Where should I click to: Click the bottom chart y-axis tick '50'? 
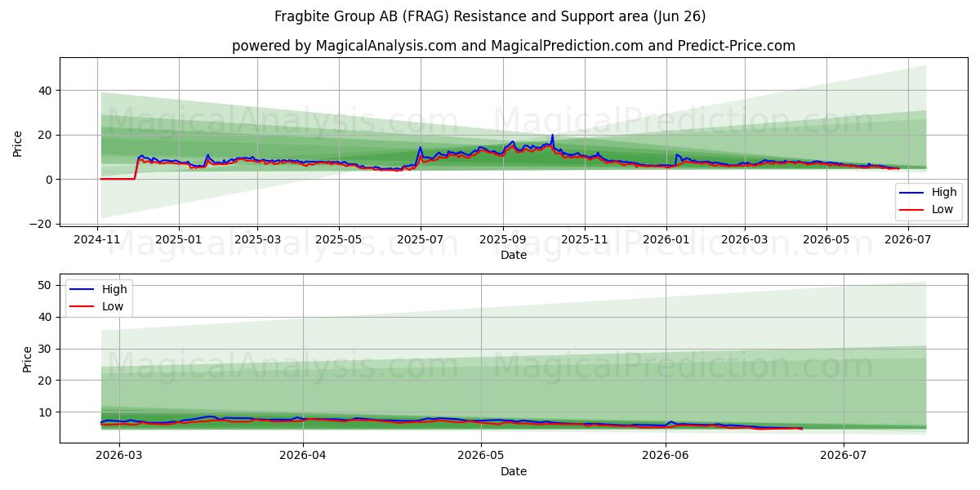[47, 285]
